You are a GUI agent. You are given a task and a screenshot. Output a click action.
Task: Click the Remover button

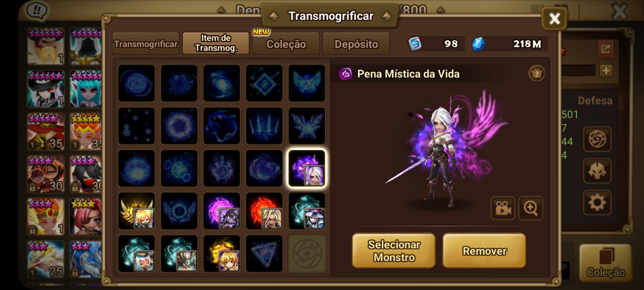484,251
